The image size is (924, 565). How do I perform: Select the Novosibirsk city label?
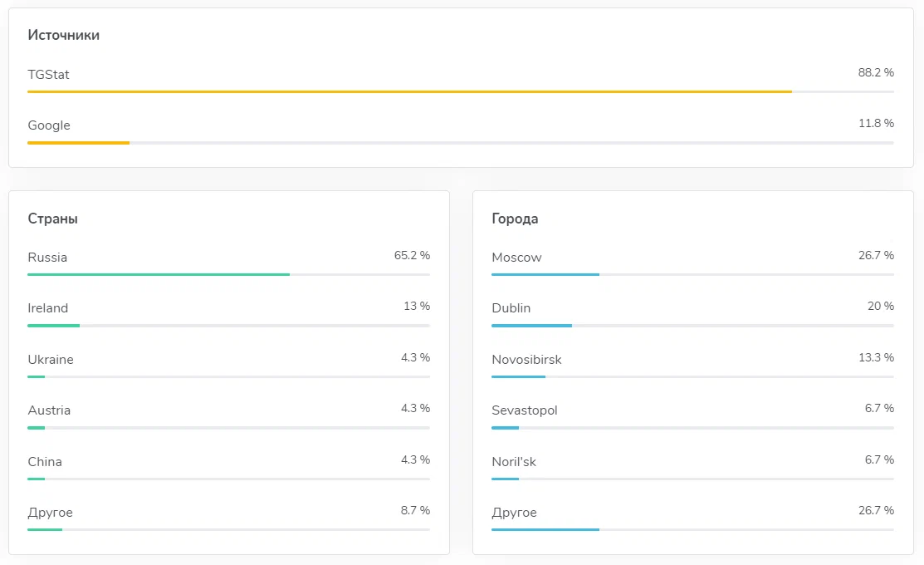[x=527, y=359]
